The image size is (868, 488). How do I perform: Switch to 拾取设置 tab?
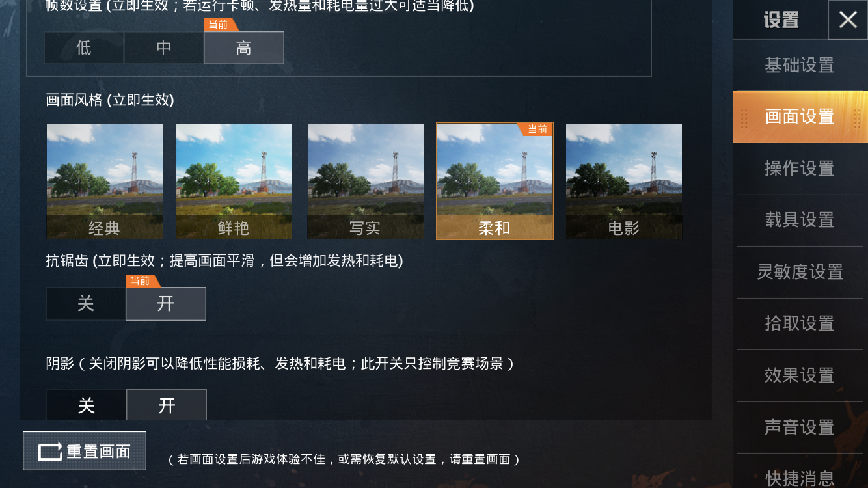click(800, 323)
